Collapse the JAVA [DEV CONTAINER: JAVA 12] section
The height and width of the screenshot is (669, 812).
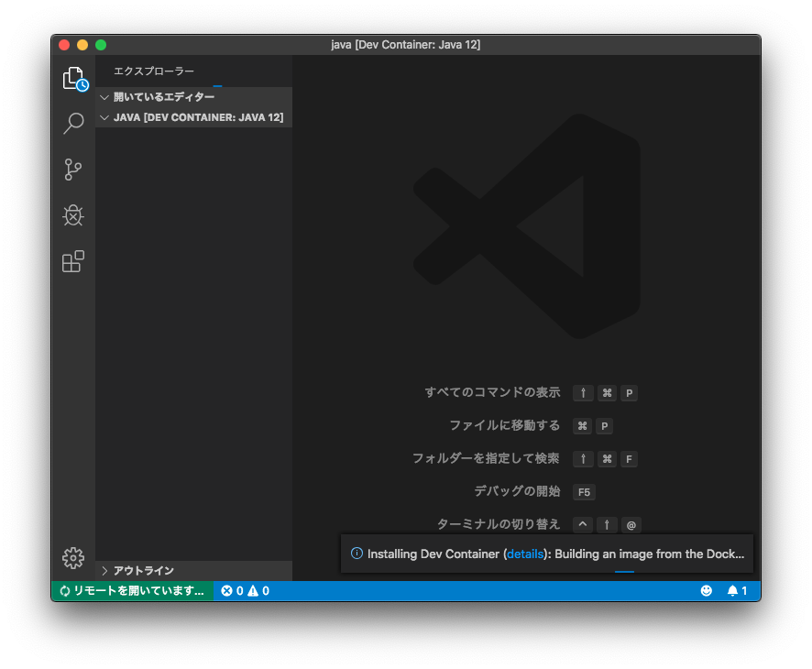point(194,117)
